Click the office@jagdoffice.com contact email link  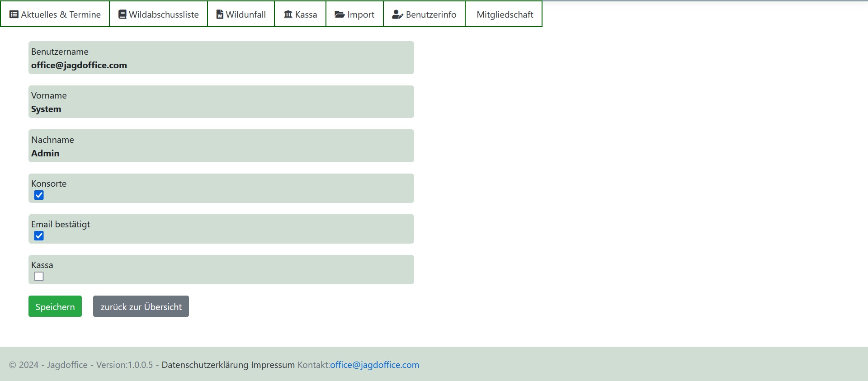[x=374, y=365]
